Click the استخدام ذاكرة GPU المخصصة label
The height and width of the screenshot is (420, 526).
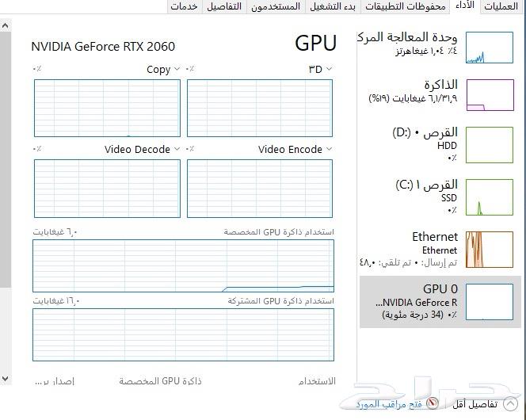279,232
